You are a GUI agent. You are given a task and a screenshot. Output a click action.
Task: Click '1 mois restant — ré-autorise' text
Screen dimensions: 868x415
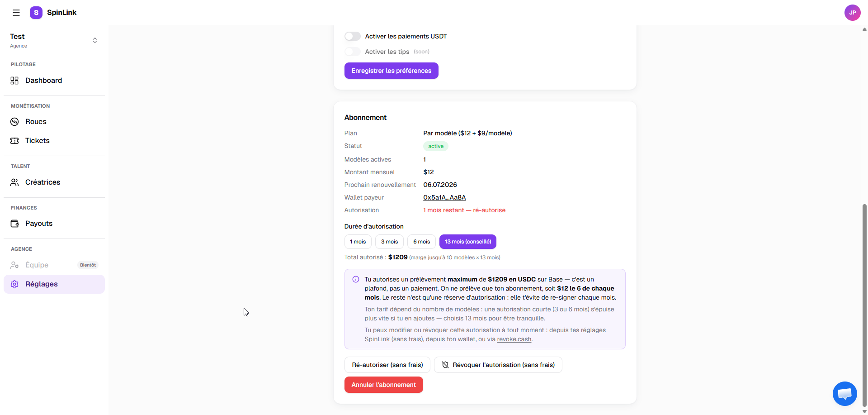464,210
